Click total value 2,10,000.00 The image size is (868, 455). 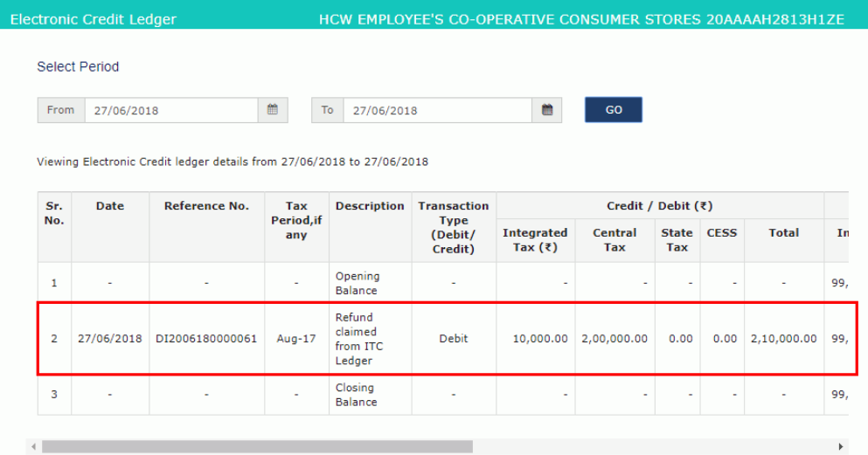coord(783,338)
